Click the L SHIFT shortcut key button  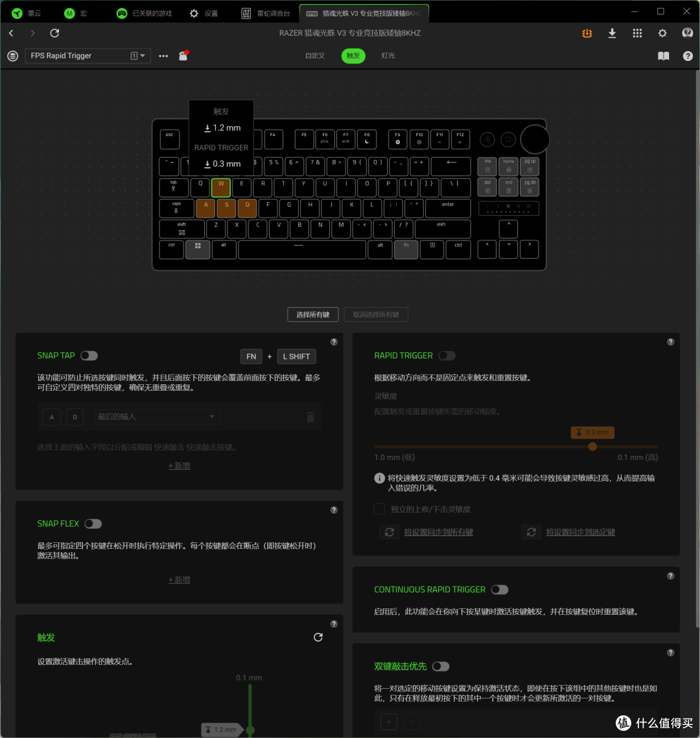297,356
